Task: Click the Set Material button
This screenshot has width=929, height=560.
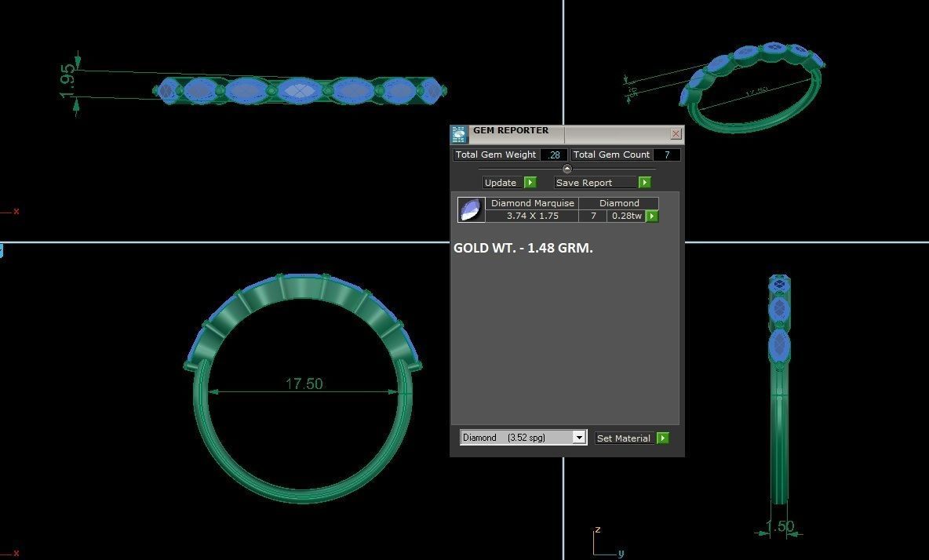Action: [x=625, y=438]
